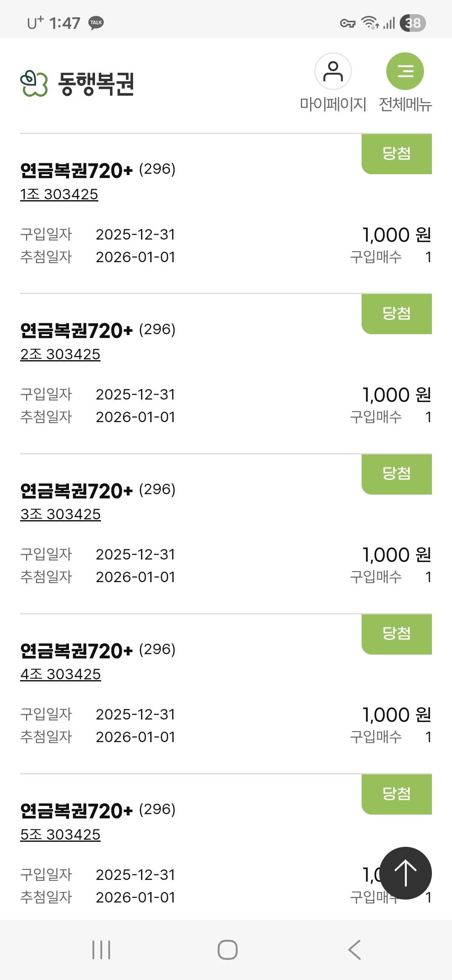452x980 pixels.
Task: Tap the 동행복권 title text
Action: tap(96, 84)
